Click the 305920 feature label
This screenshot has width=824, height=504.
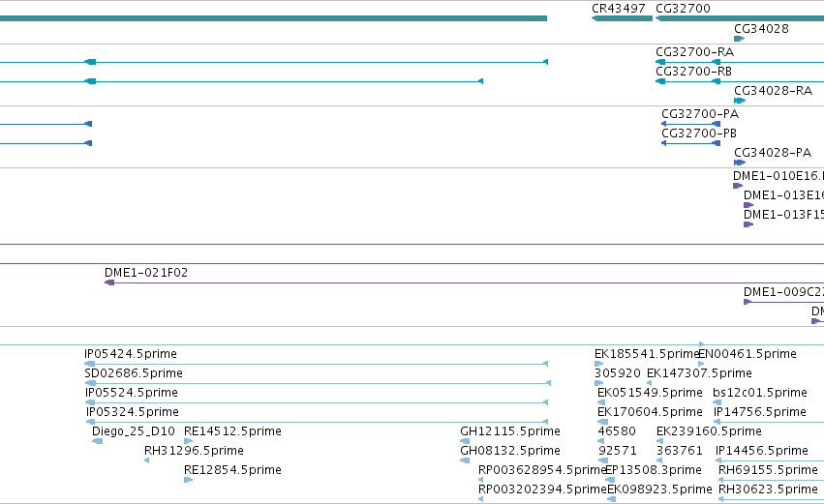[x=618, y=373]
